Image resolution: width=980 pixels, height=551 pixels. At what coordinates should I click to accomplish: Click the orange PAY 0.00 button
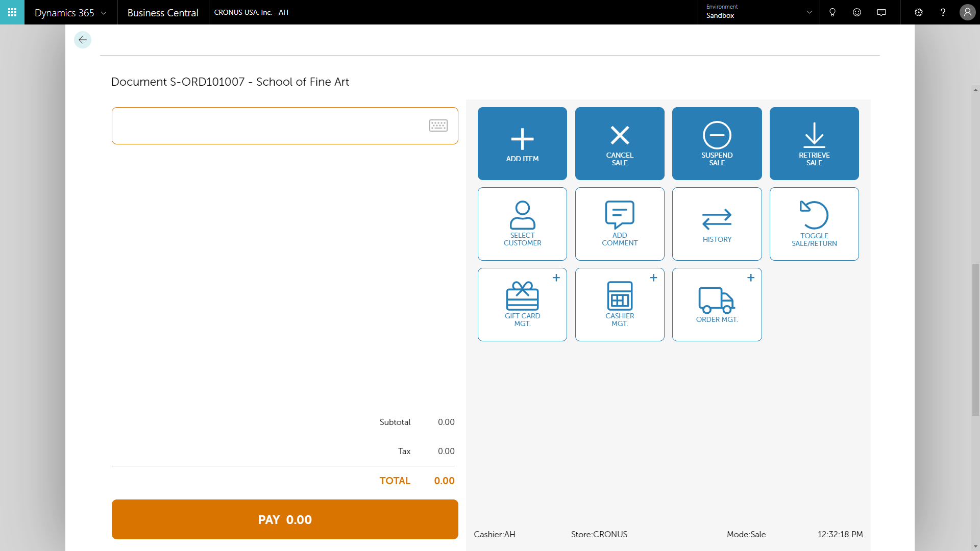click(x=285, y=519)
